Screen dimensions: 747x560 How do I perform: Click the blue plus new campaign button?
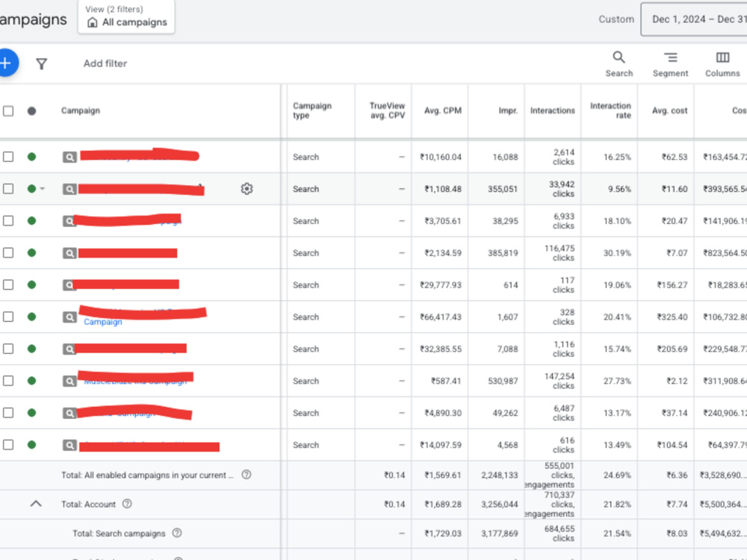coord(6,63)
